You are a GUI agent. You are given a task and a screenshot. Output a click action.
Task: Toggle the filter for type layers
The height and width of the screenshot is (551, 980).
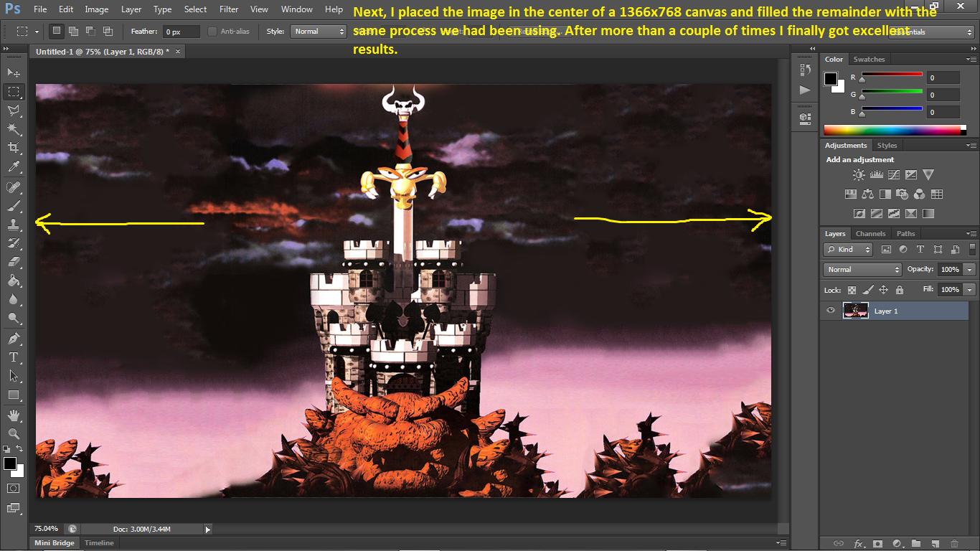pyautogui.click(x=920, y=250)
